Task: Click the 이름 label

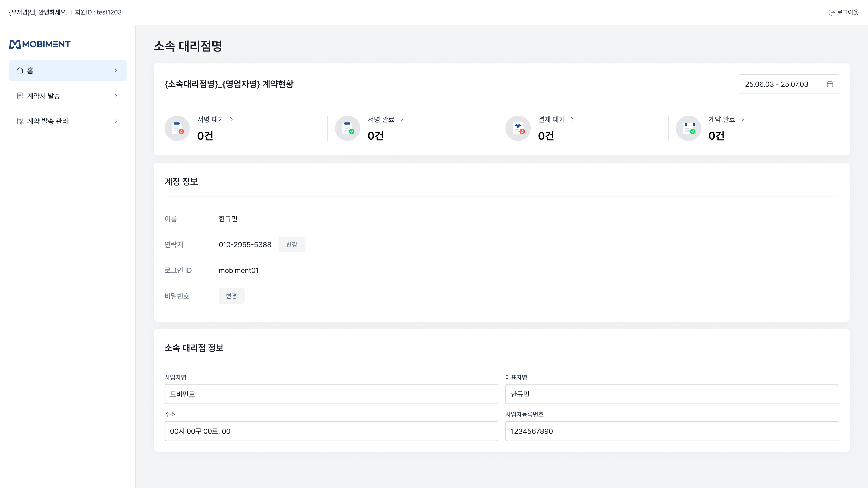Action: [171, 219]
